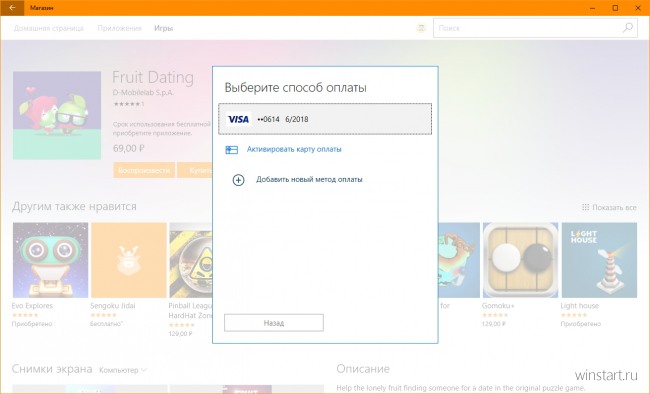Click the Назад button
The height and width of the screenshot is (394, 650).
point(274,323)
